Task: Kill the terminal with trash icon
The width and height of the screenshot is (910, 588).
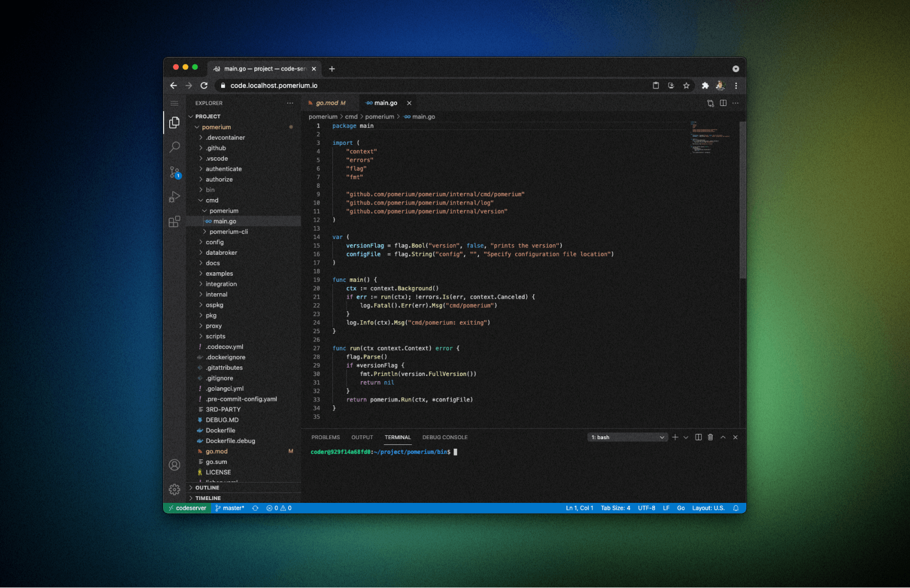Action: [710, 437]
